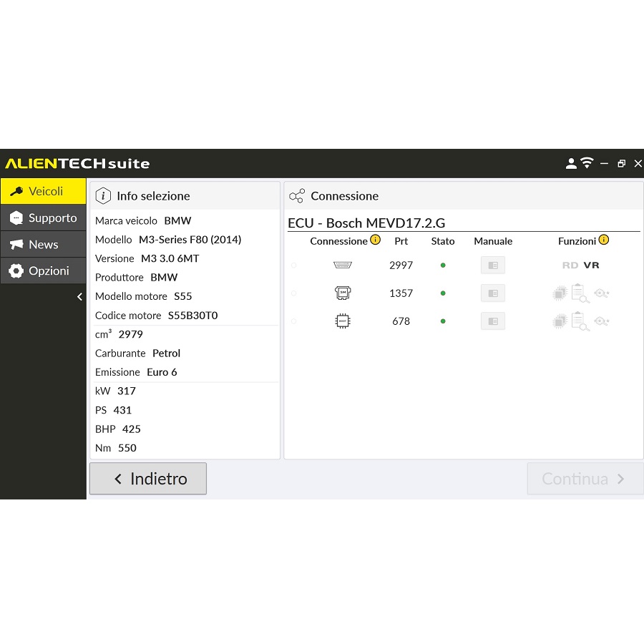This screenshot has height=644, width=644.
Task: Click the Continua button
Action: click(x=585, y=479)
